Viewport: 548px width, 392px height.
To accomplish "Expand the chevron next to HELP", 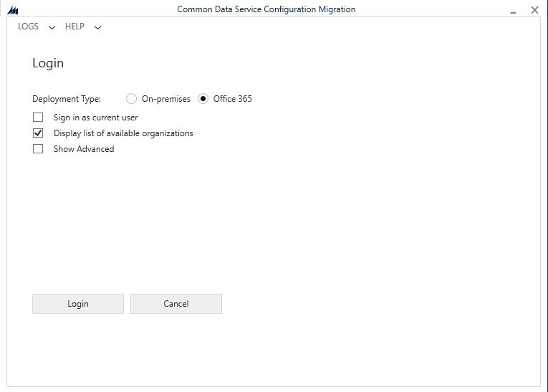I will 97,27.
